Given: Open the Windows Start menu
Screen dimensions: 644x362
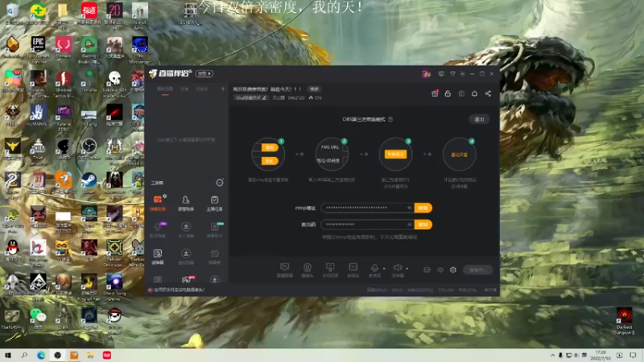Looking at the screenshot, I should (x=8, y=356).
